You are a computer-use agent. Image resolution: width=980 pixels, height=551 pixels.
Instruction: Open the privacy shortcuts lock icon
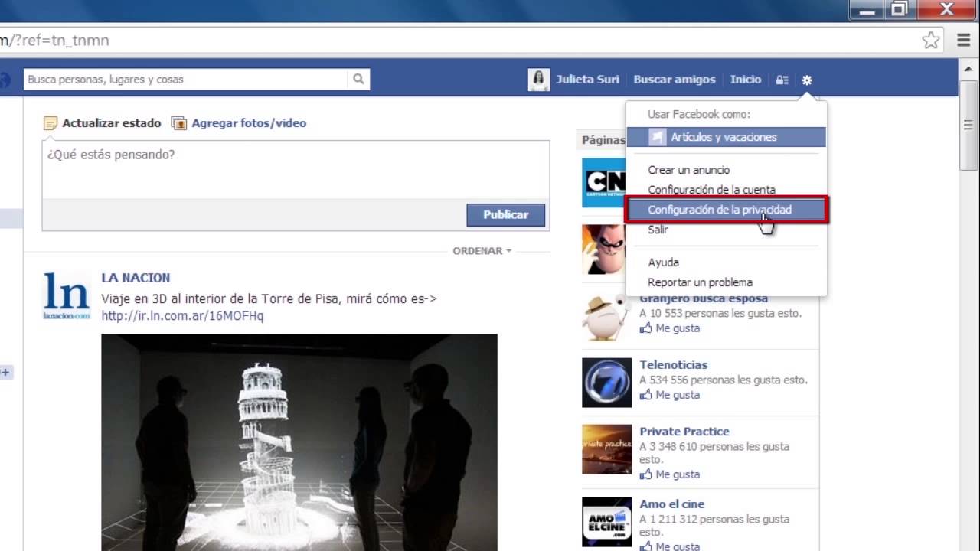point(782,80)
